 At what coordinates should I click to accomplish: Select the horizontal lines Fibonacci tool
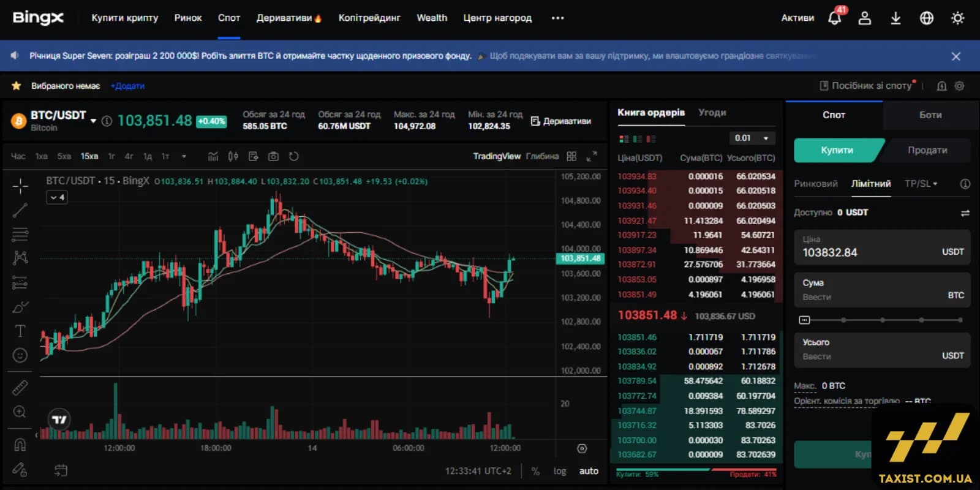point(20,234)
